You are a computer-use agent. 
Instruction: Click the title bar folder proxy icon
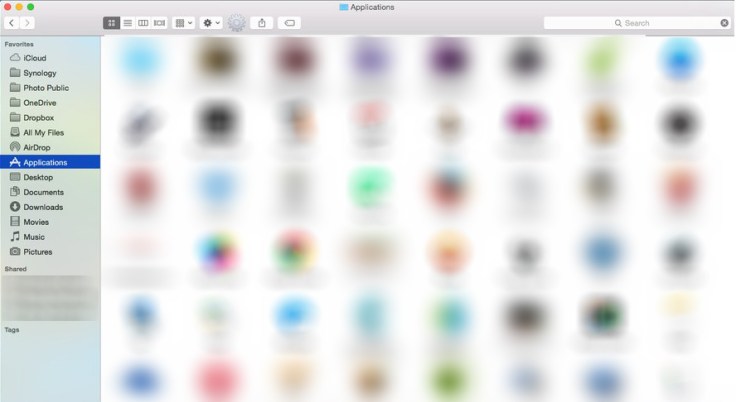[344, 7]
